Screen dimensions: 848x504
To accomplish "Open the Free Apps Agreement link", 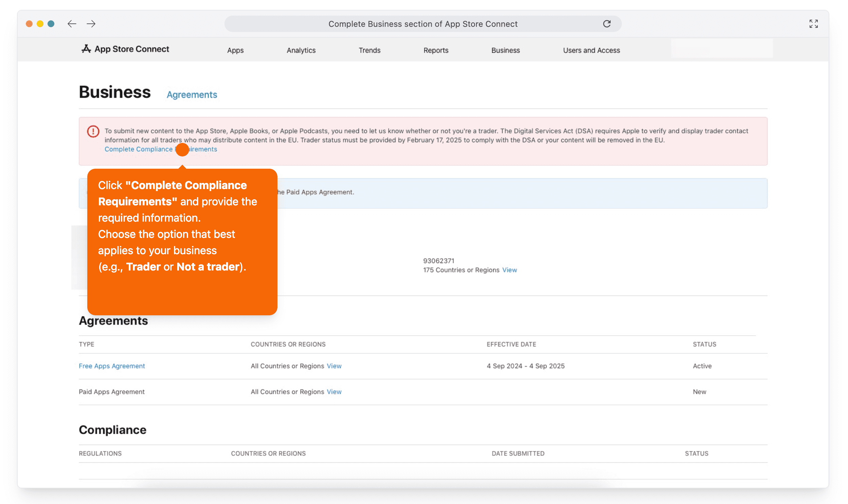I will click(x=112, y=366).
